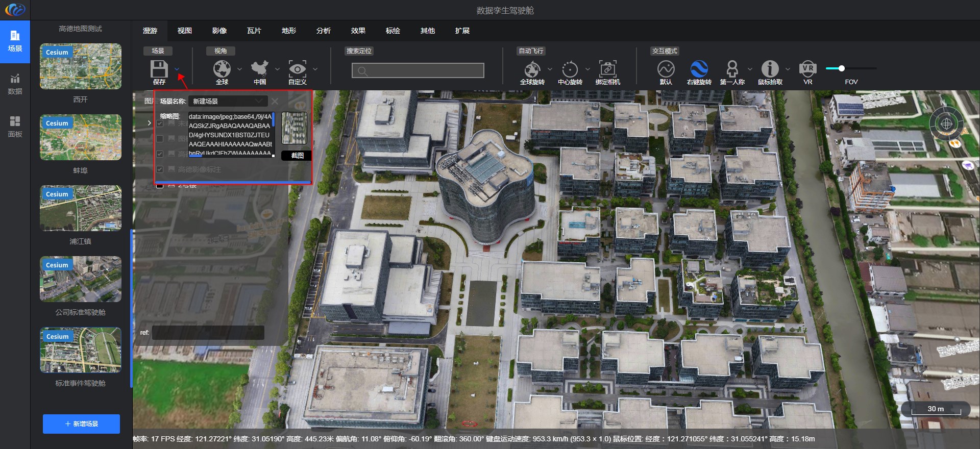Click the 新增场景 button
Viewport: 980px width, 449px height.
pos(81,424)
